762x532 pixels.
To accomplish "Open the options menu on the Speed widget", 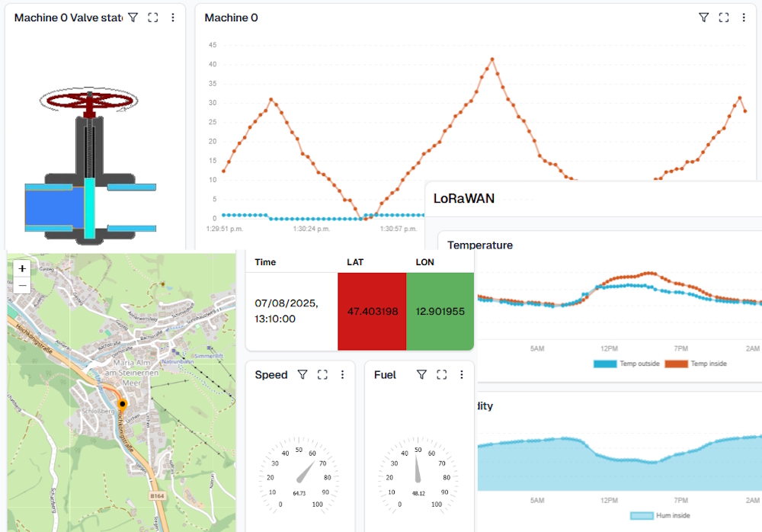I will (x=341, y=374).
